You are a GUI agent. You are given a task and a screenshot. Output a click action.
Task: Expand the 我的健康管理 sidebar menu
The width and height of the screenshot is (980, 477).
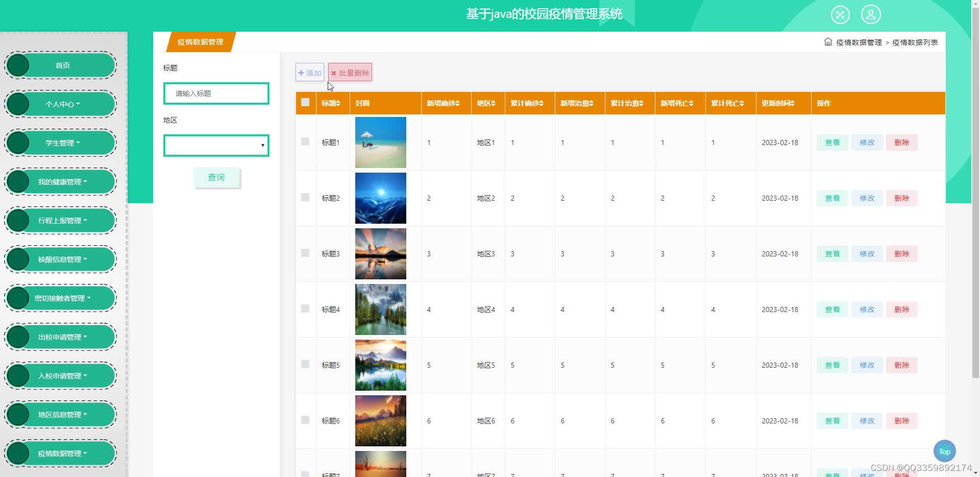61,182
